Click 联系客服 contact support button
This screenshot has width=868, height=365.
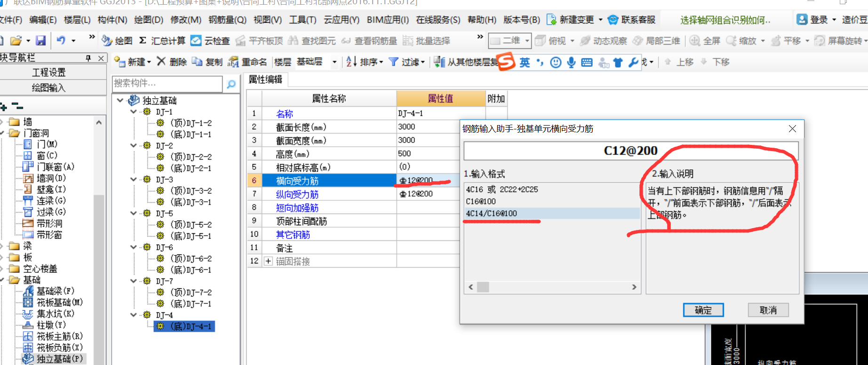[x=631, y=20]
